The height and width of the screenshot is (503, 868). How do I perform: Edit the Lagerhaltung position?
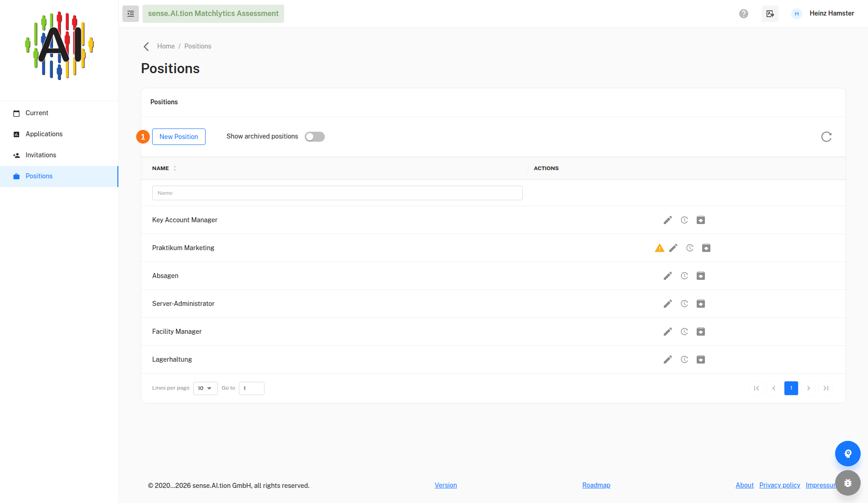coord(668,359)
